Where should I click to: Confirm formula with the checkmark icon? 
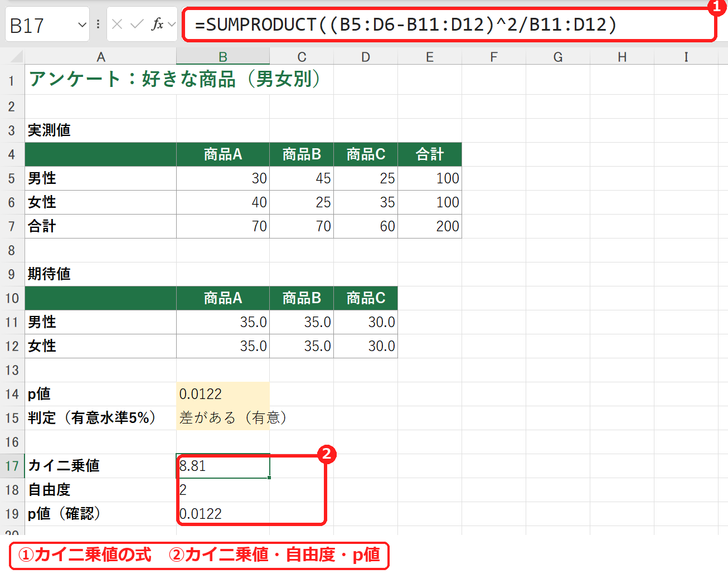[137, 24]
